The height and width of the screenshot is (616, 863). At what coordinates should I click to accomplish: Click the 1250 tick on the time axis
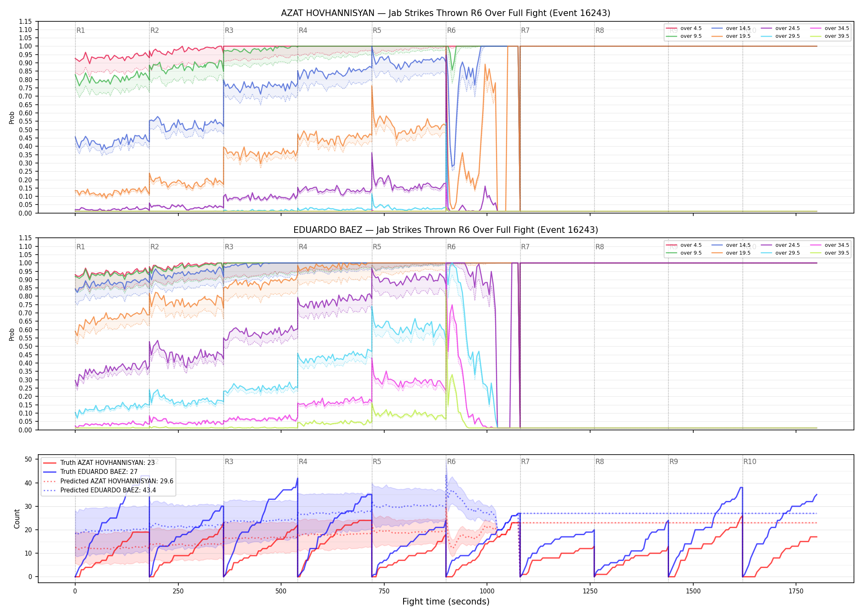point(590,591)
